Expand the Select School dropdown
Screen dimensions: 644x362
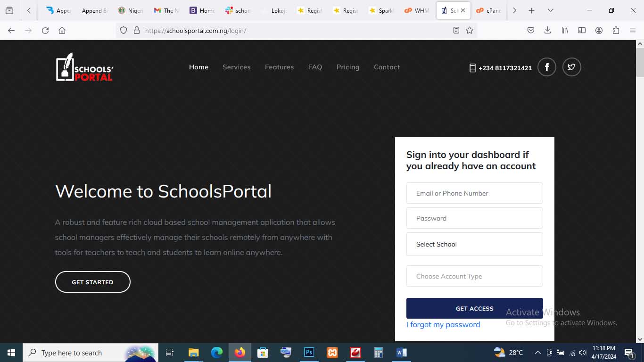(474, 244)
